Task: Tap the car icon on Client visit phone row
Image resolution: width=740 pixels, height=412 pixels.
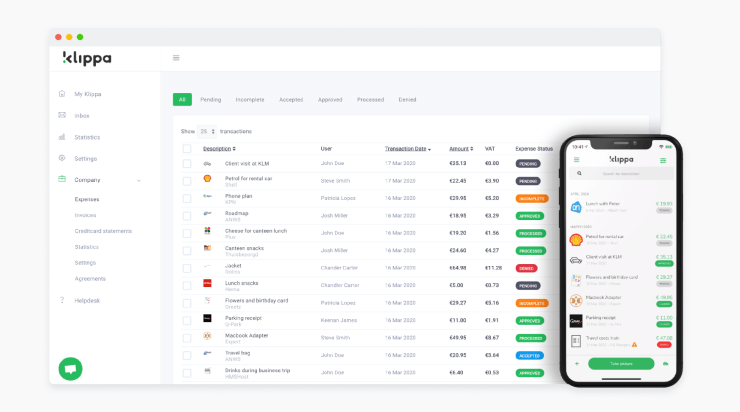Action: click(x=576, y=260)
